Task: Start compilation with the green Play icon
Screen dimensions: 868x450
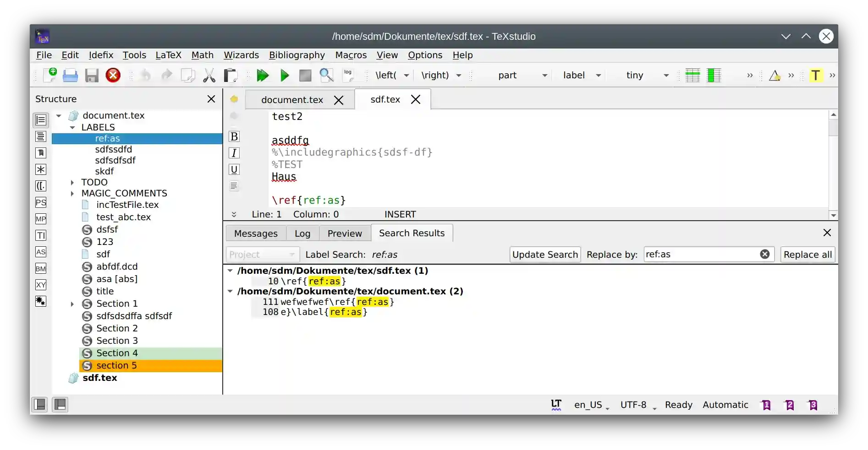Action: pos(284,75)
